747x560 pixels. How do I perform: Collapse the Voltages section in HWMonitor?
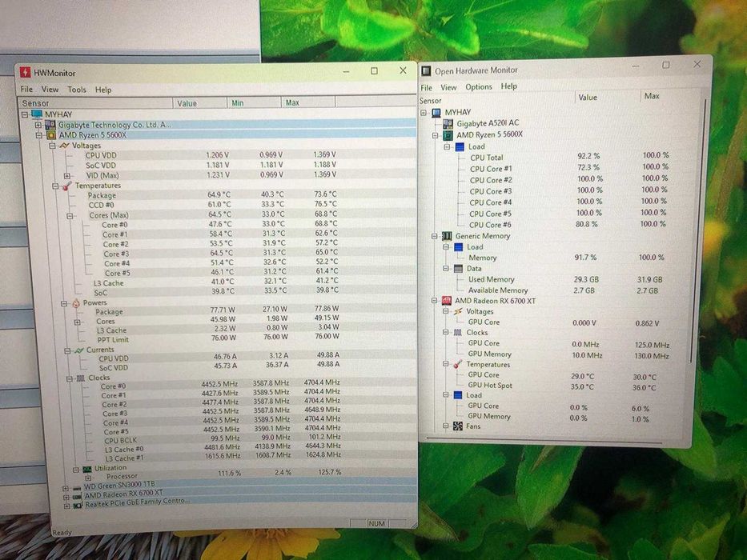[x=52, y=146]
